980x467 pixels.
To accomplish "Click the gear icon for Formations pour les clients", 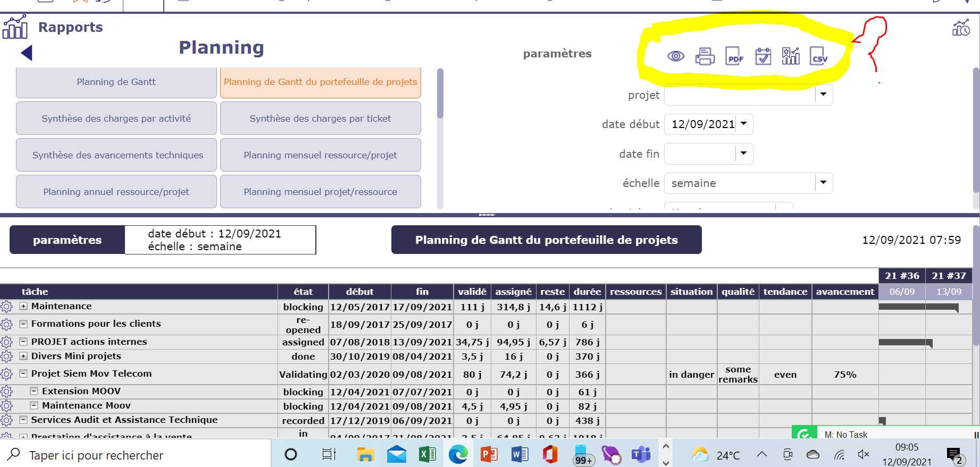I will (6, 324).
